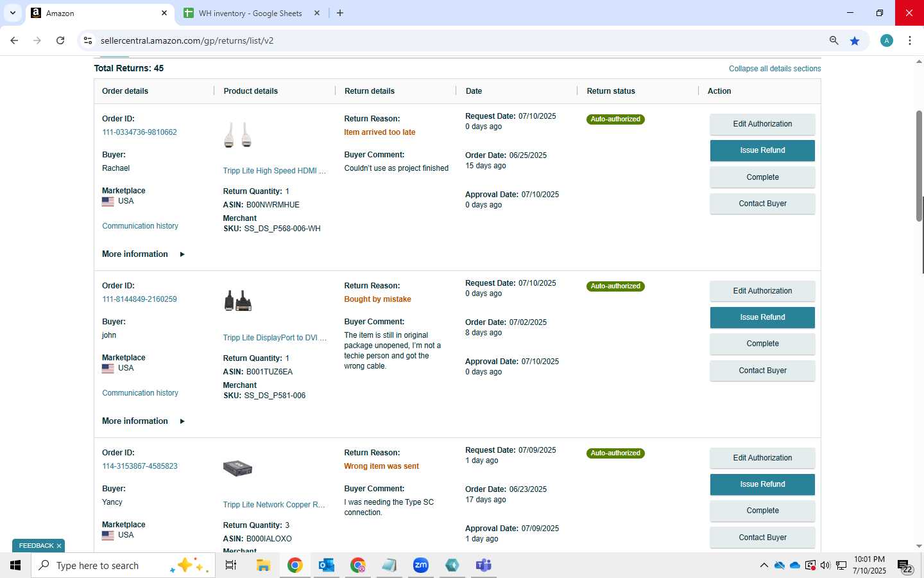Image resolution: width=924 pixels, height=578 pixels.
Task: Contact Buyer Rachael
Action: click(x=762, y=204)
